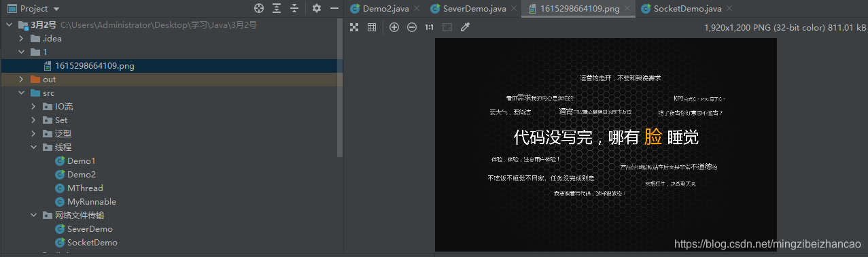Click the Set package icon
Viewport: 868px width, 257px height.
(47, 120)
